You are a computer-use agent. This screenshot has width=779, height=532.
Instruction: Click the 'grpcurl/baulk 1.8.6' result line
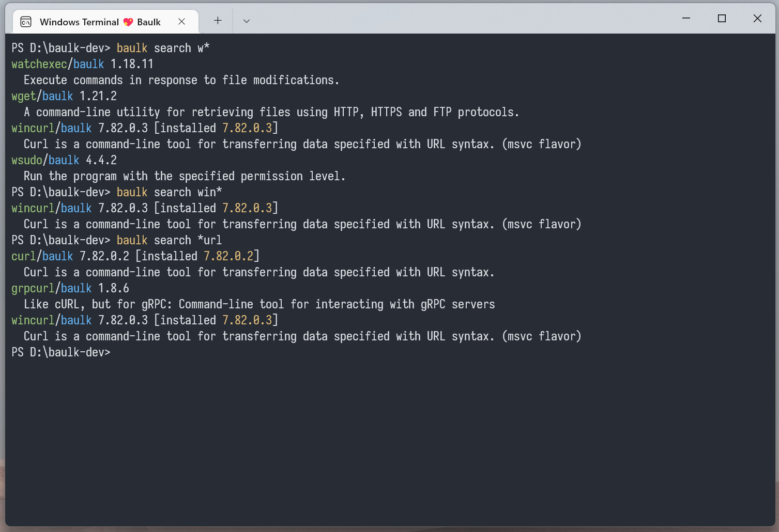click(x=70, y=288)
